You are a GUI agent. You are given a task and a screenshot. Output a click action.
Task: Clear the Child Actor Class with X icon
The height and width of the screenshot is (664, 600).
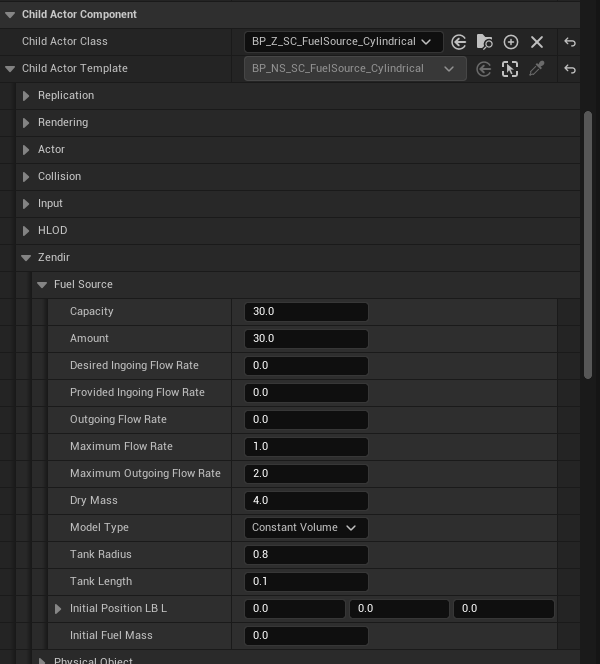(x=537, y=42)
